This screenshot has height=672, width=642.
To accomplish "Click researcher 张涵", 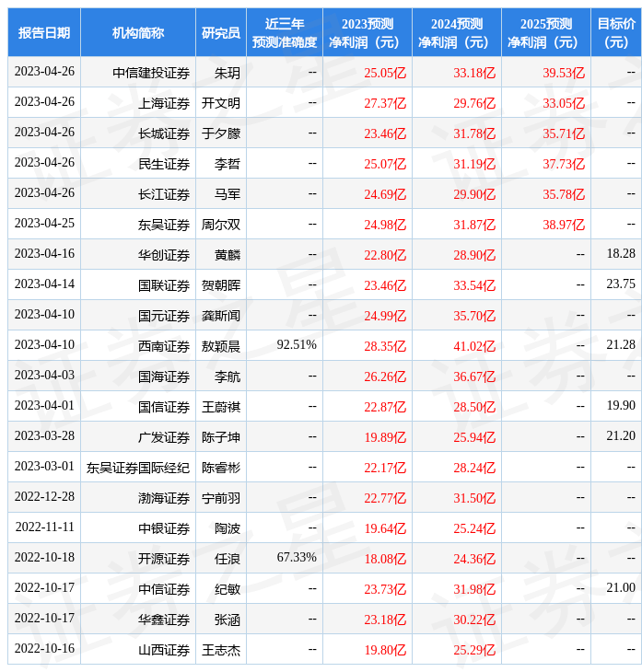I will pyautogui.click(x=228, y=620).
